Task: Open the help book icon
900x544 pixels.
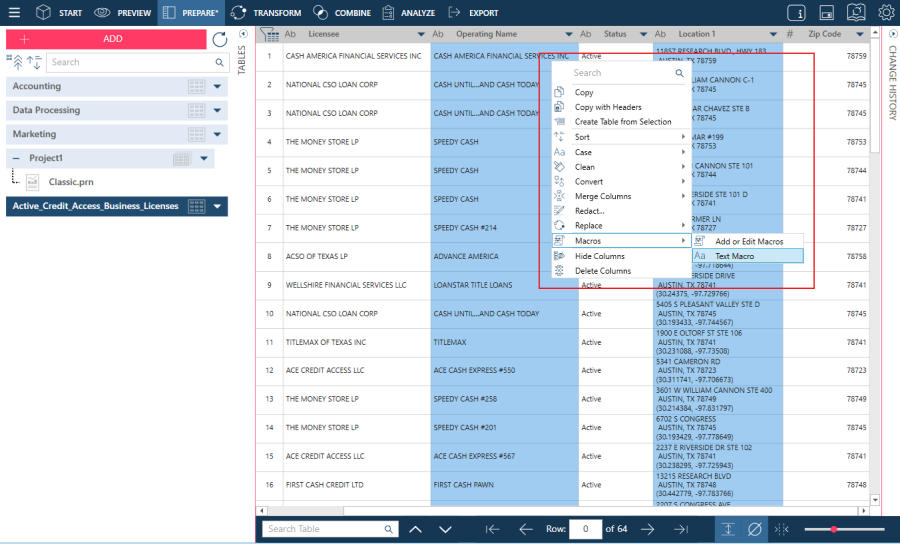Action: (x=856, y=12)
